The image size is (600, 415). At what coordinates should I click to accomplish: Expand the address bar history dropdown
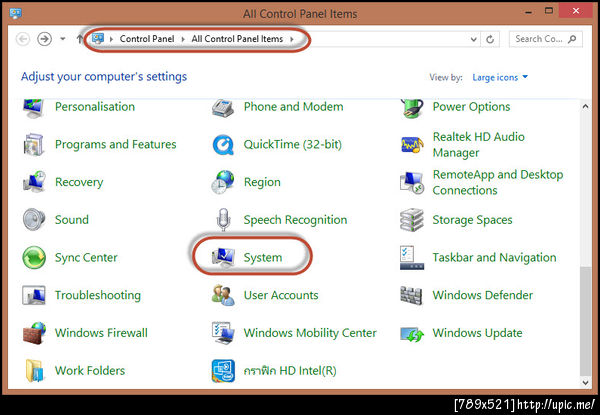(x=473, y=39)
